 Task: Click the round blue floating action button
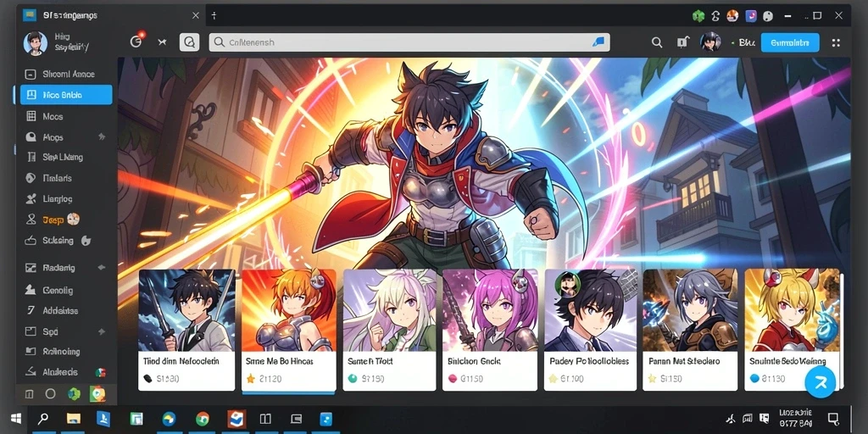(x=820, y=382)
